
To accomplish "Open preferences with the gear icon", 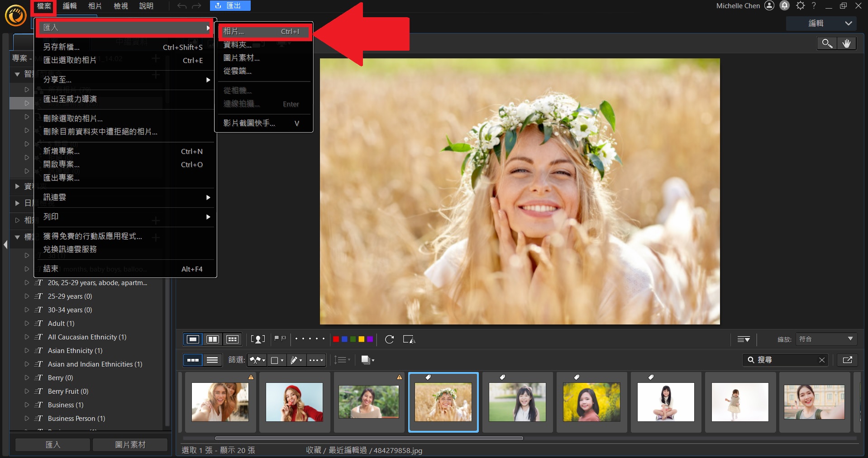I will pos(800,6).
